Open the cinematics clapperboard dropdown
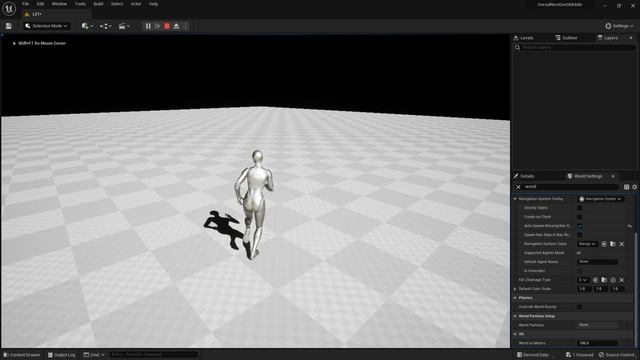Image resolution: width=640 pixels, height=360 pixels. 124,26
